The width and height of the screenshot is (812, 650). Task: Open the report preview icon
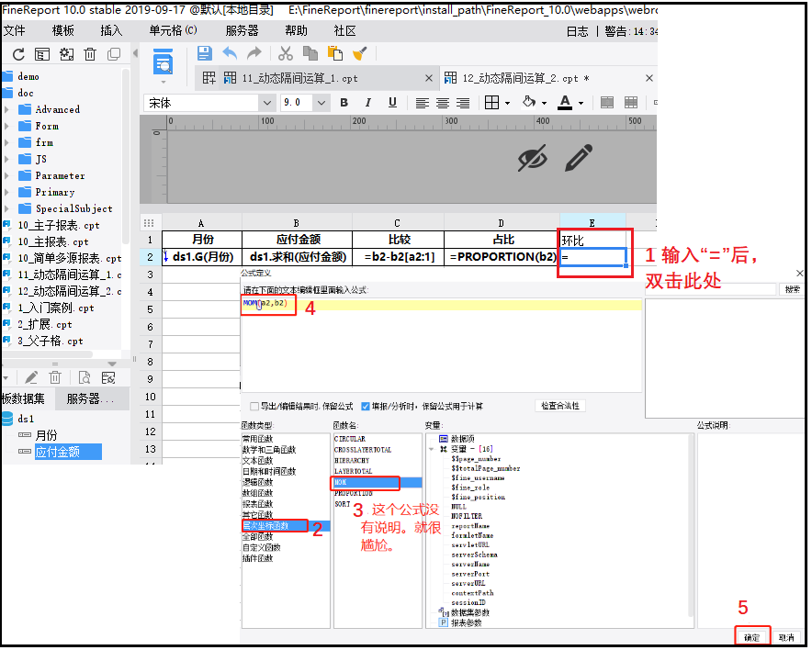point(164,62)
